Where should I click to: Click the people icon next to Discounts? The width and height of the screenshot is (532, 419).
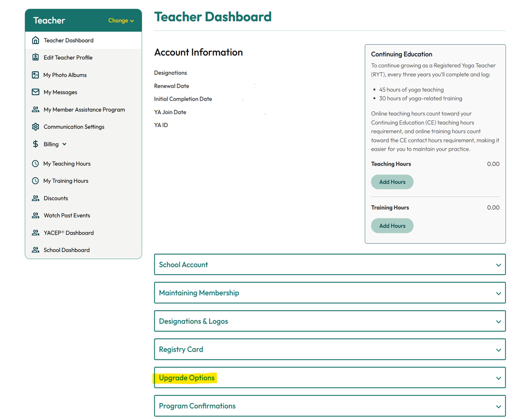tap(35, 198)
